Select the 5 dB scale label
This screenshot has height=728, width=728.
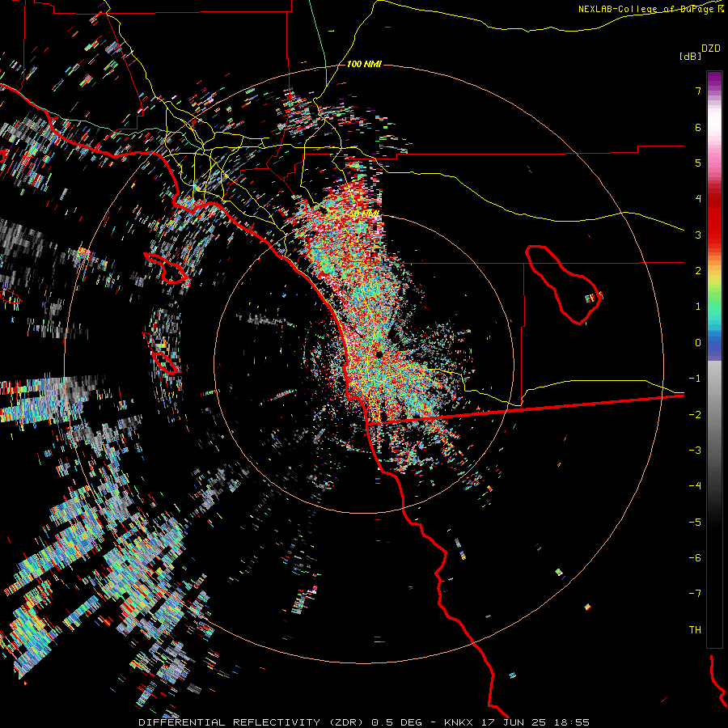(x=698, y=163)
